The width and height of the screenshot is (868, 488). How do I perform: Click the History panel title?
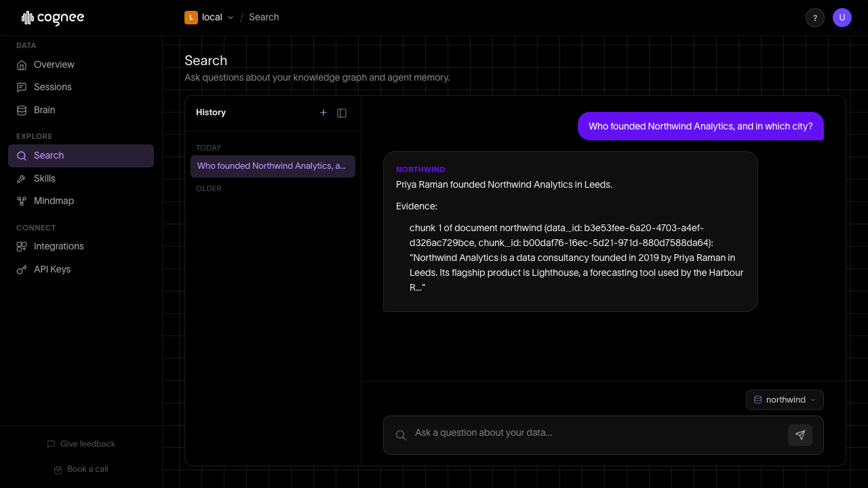point(211,113)
